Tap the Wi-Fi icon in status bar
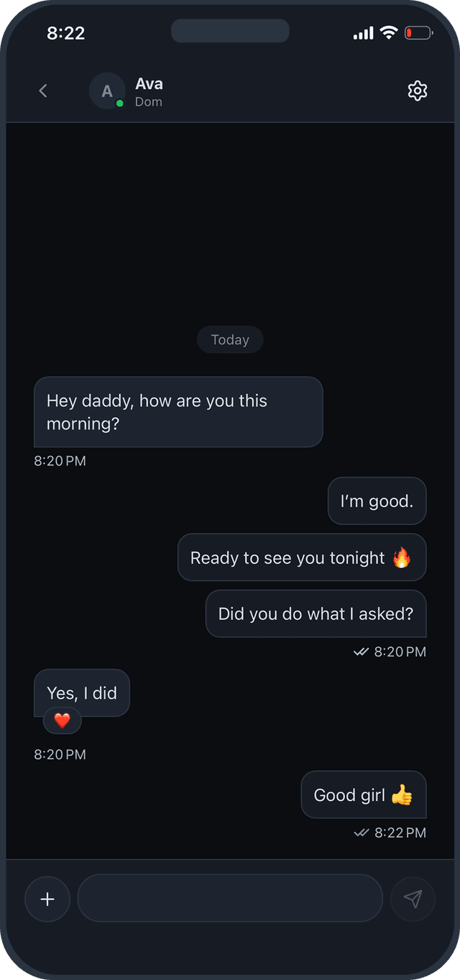This screenshot has height=980, width=460. coord(389,32)
